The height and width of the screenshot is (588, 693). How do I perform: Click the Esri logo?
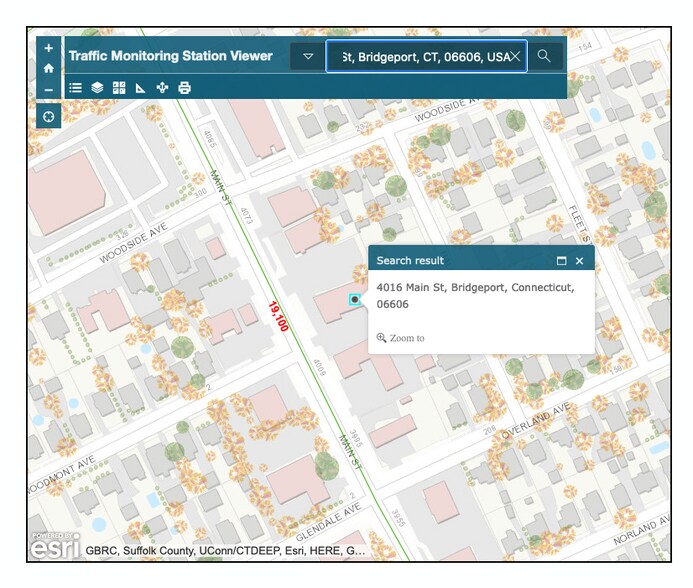[x=53, y=548]
